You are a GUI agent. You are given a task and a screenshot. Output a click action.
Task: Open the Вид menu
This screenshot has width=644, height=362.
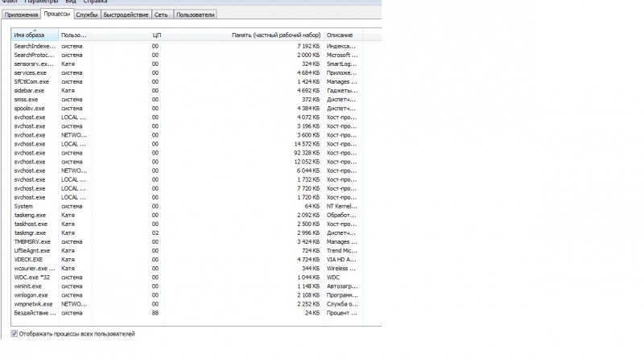click(71, 2)
